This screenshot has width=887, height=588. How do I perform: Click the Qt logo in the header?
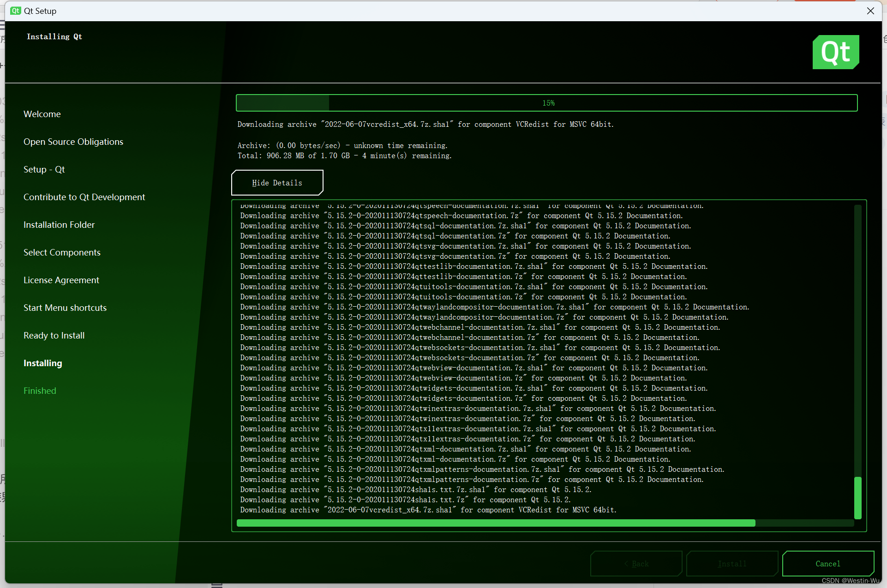pos(836,52)
